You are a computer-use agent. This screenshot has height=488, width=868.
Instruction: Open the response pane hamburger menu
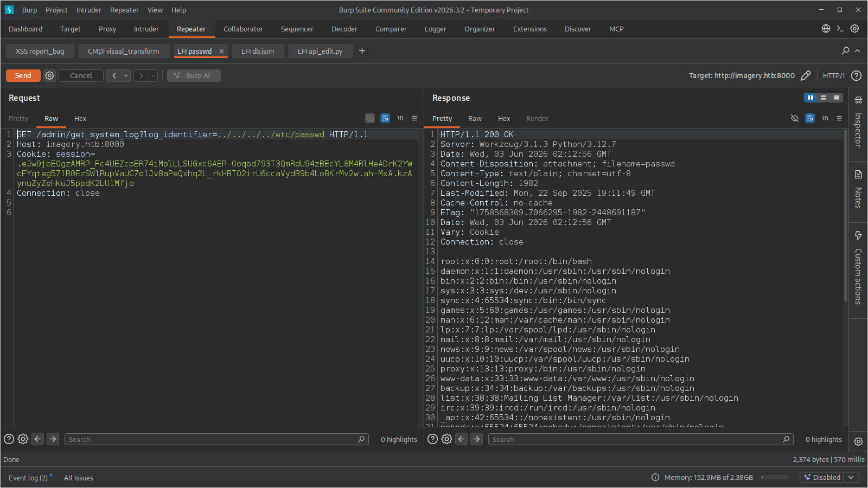(839, 118)
